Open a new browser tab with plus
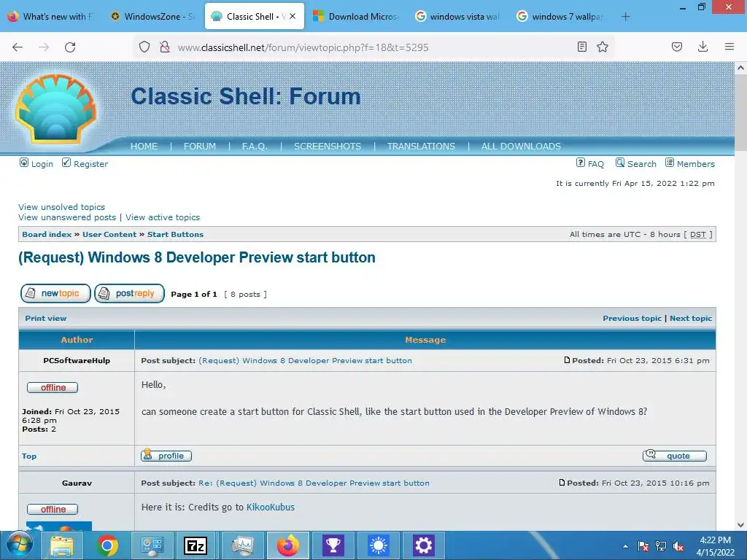This screenshot has width=747, height=560. click(x=625, y=17)
